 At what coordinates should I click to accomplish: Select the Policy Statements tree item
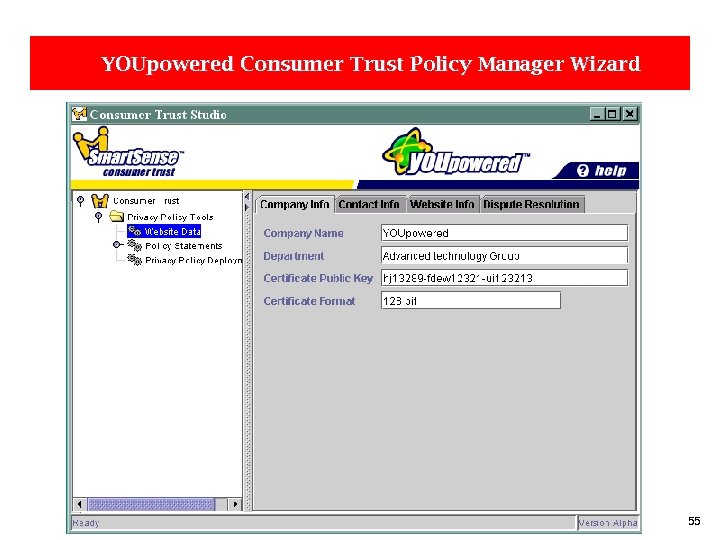[x=183, y=246]
